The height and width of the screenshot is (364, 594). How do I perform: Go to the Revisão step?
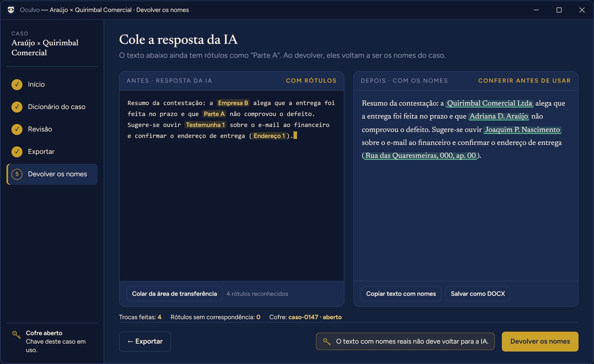[52, 129]
